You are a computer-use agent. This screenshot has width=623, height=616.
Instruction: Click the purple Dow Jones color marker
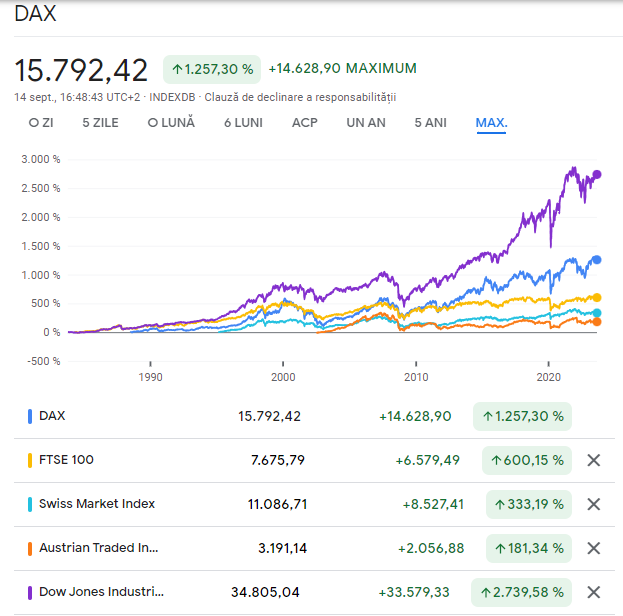(x=30, y=593)
